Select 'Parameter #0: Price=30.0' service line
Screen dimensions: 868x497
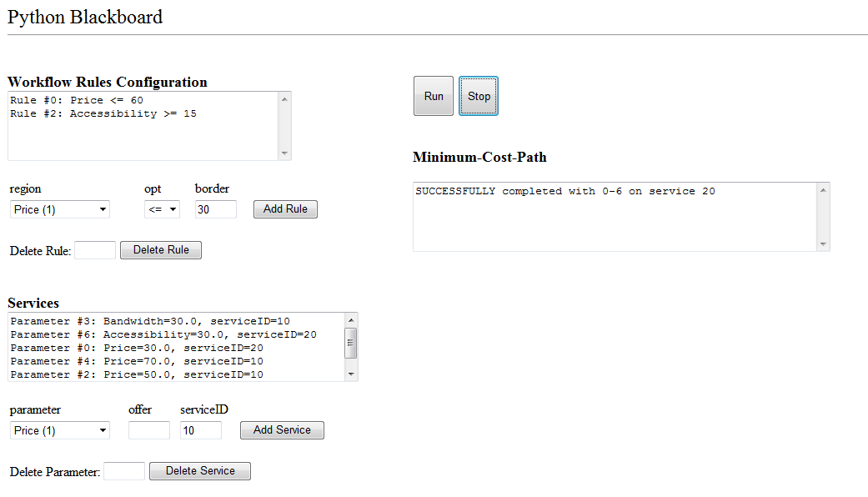click(137, 348)
